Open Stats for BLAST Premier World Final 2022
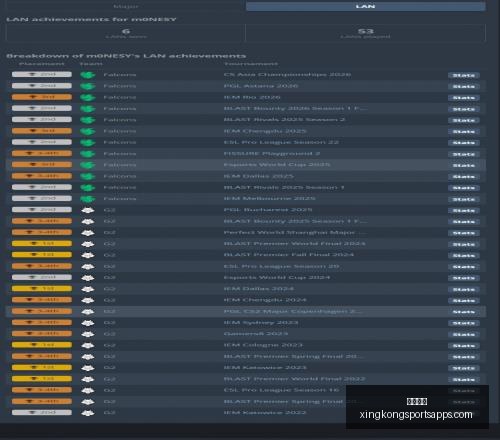500x440 pixels. coord(464,379)
